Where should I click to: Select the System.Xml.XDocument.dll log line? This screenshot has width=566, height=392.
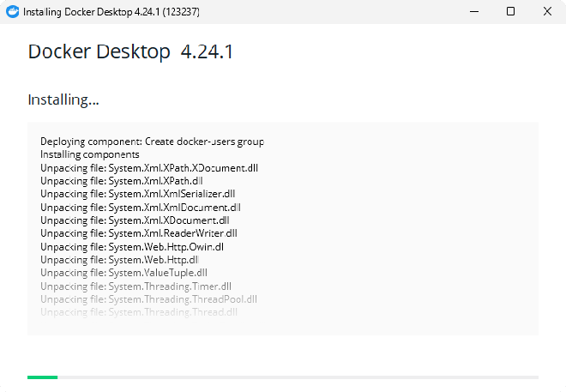[135, 220]
